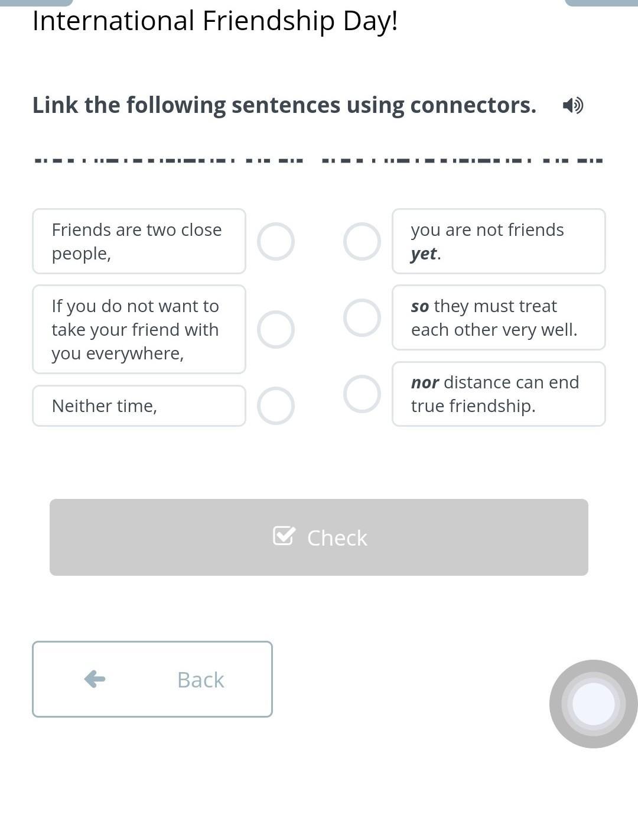Click the 'Link the following sentences' instruction text
This screenshot has height=840, width=638.
(284, 105)
